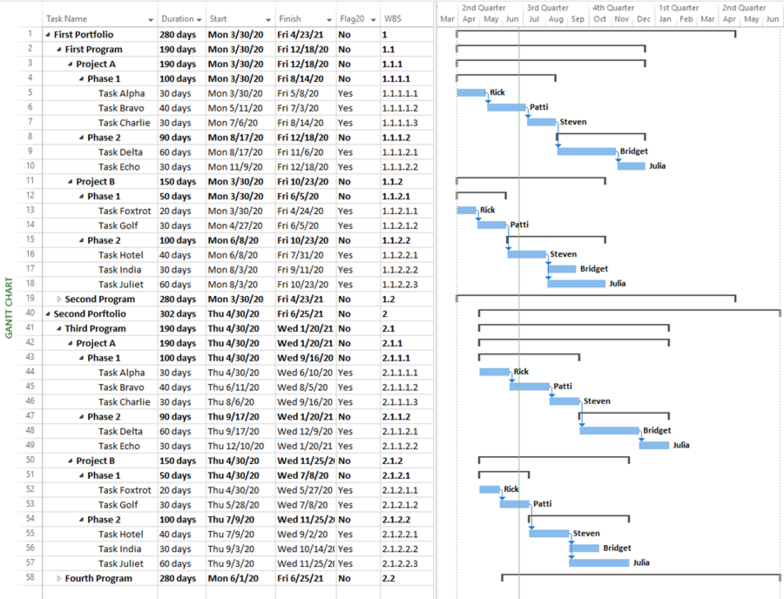
Task: Click Rick's Task Alpha bar in row 44
Action: pos(494,372)
